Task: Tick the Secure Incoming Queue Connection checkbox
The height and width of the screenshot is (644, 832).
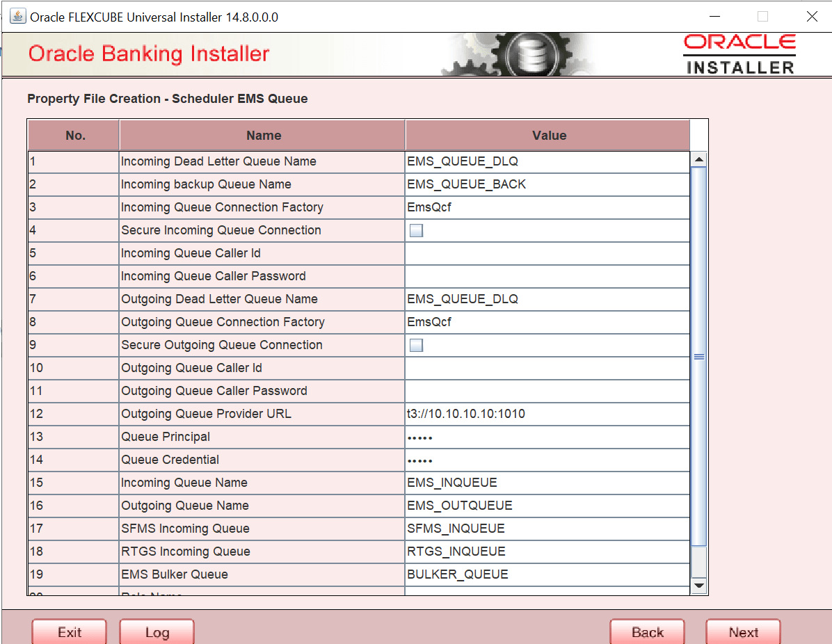Action: [417, 230]
